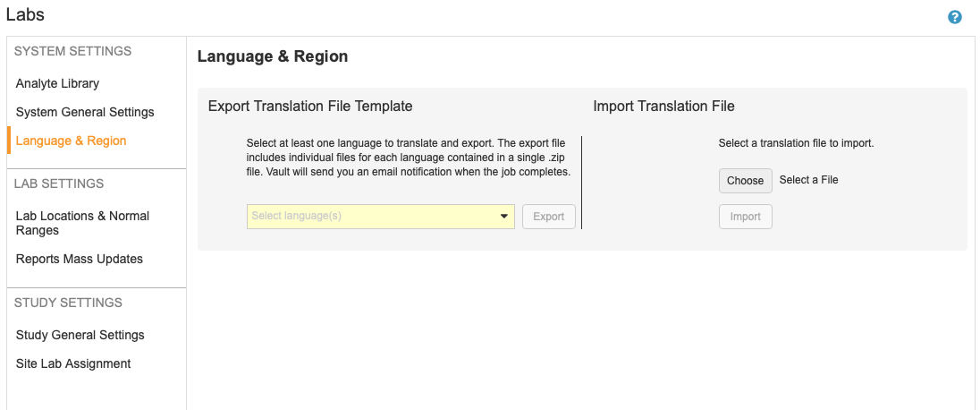Open Analyte Library settings
The image size is (980, 410).
coord(57,83)
